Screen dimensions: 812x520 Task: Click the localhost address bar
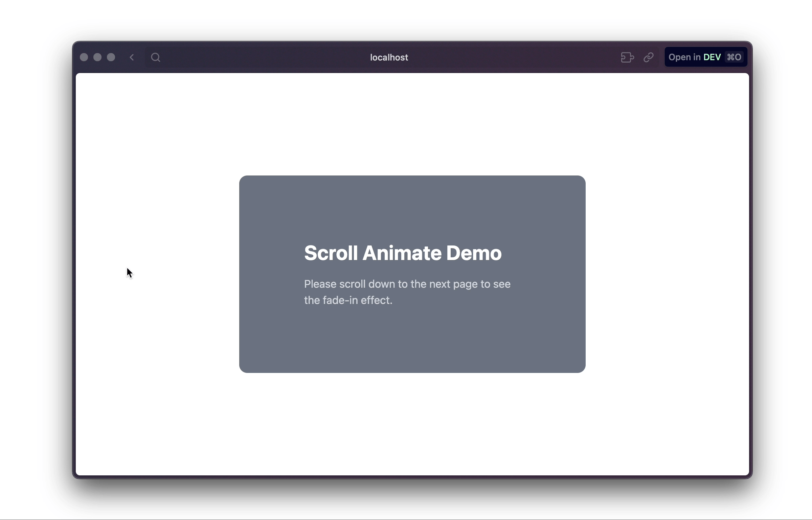(x=389, y=57)
